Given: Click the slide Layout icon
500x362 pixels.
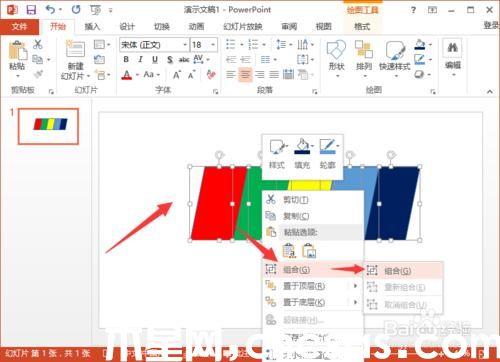Looking at the screenshot, I should [x=99, y=44].
